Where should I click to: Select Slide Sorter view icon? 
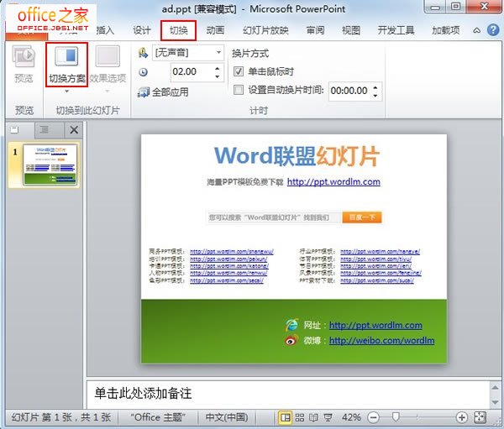click(x=300, y=417)
